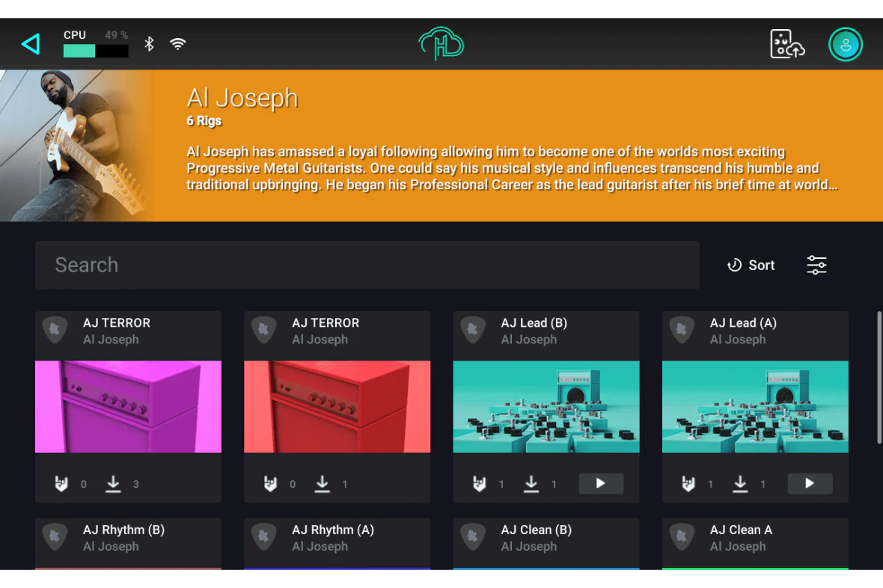The height and width of the screenshot is (588, 883).
Task: Download the red AJ TERROR rig
Action: (322, 484)
